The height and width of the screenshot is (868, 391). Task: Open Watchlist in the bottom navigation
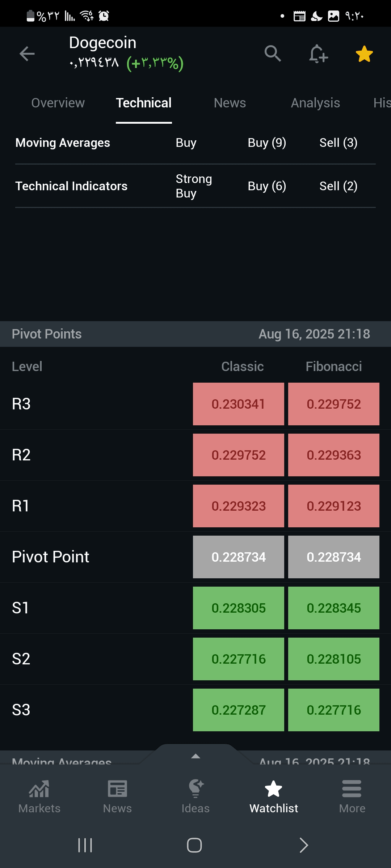pyautogui.click(x=274, y=797)
